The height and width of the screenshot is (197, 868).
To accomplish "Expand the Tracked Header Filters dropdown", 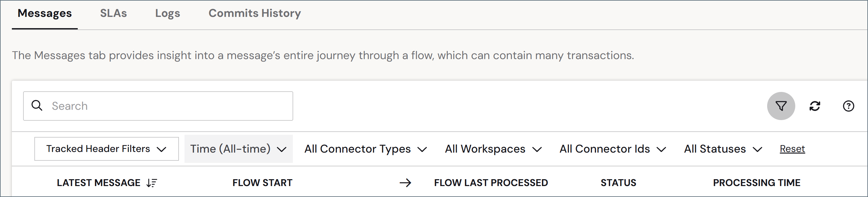I will point(106,149).
